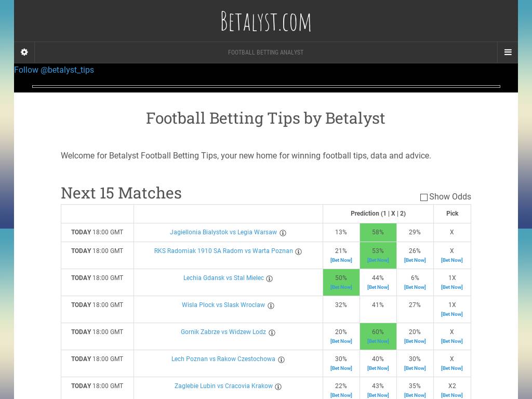Follow @betalyst_tips link
The height and width of the screenshot is (399, 532).
[54, 70]
